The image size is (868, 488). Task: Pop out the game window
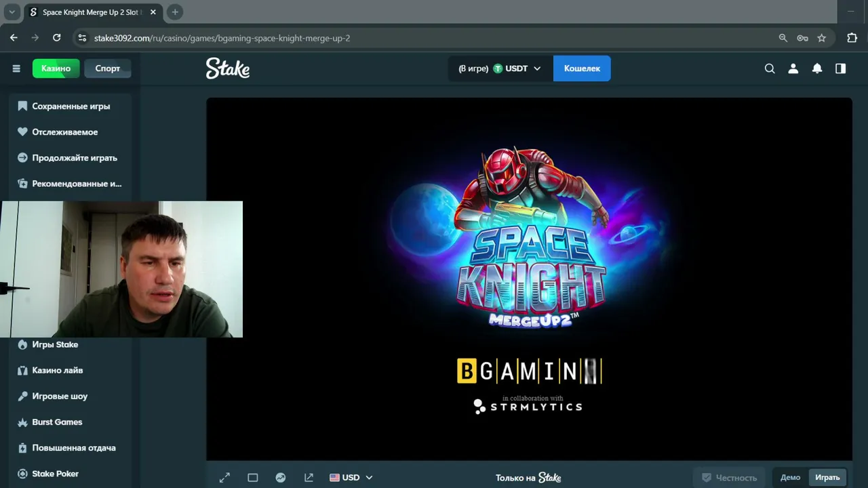point(309,478)
